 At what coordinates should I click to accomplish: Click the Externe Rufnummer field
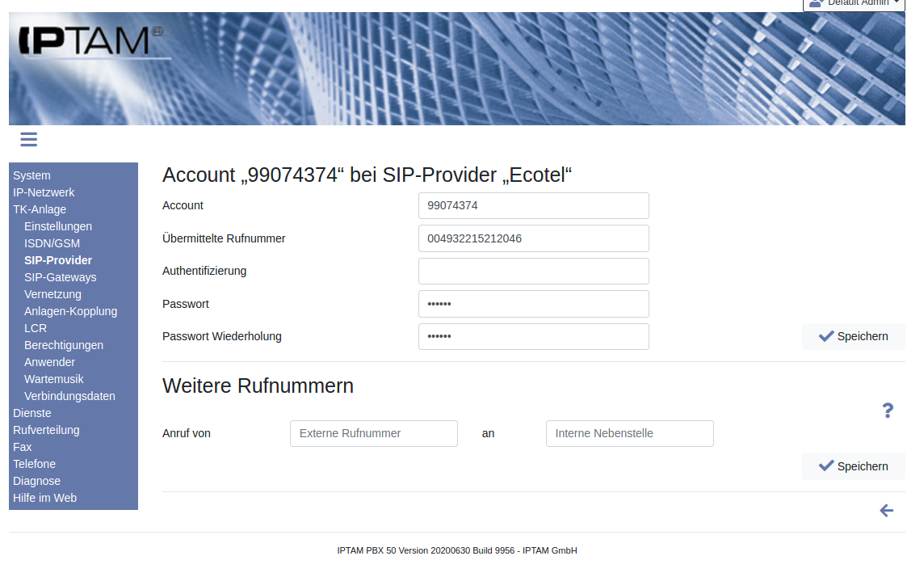pos(373,433)
